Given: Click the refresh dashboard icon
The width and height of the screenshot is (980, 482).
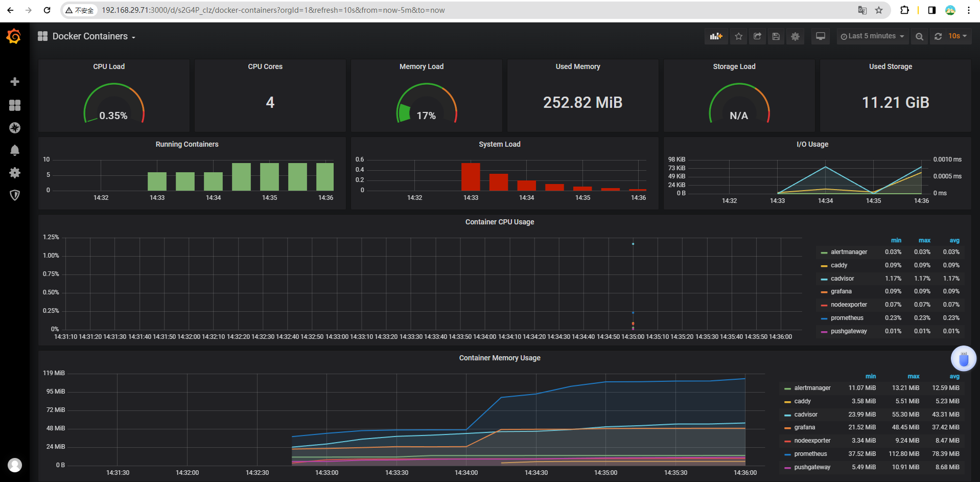Looking at the screenshot, I should (x=938, y=36).
